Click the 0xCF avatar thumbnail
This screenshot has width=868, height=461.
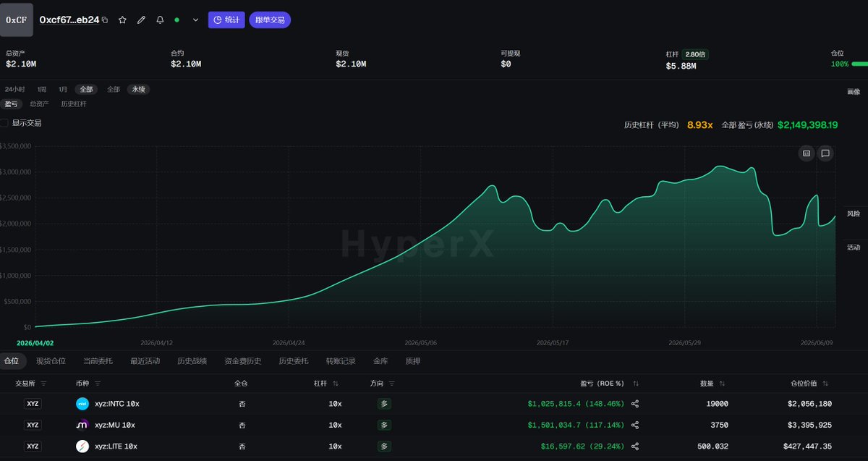point(17,20)
